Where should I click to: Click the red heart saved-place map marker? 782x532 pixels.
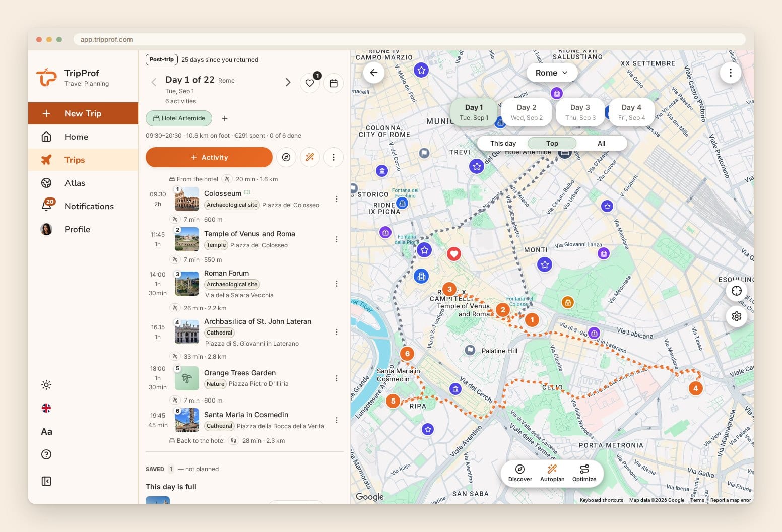(454, 253)
